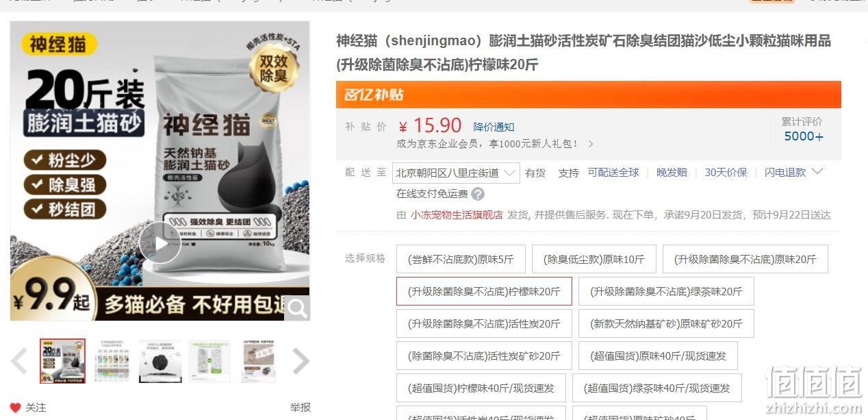868x420 pixels.
Task: View the 5000+ cumulative reviews
Action: tap(804, 136)
